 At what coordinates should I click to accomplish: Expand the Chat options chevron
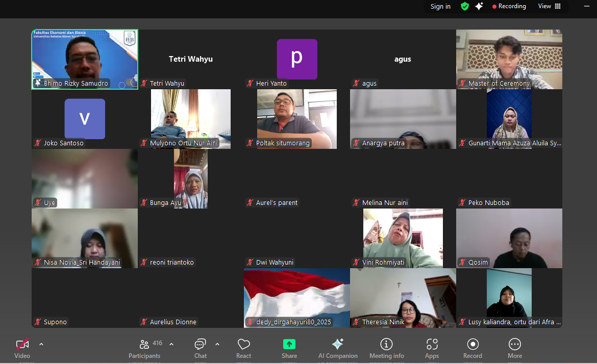(217, 344)
